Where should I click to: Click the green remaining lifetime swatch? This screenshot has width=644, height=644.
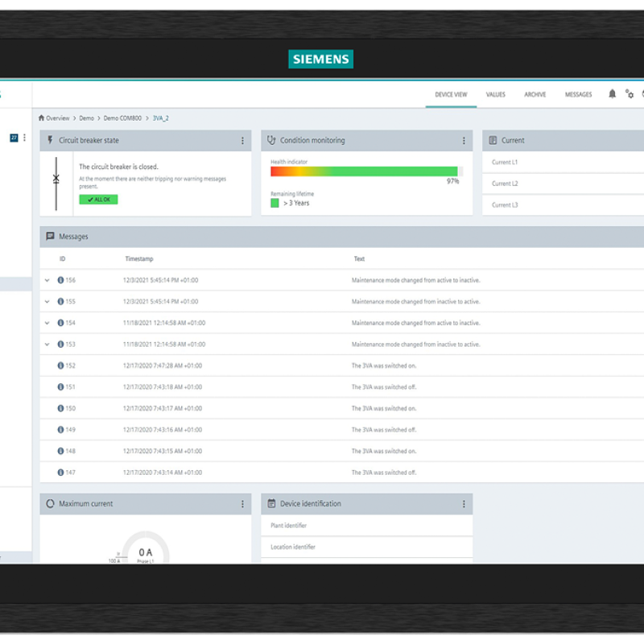pos(275,203)
